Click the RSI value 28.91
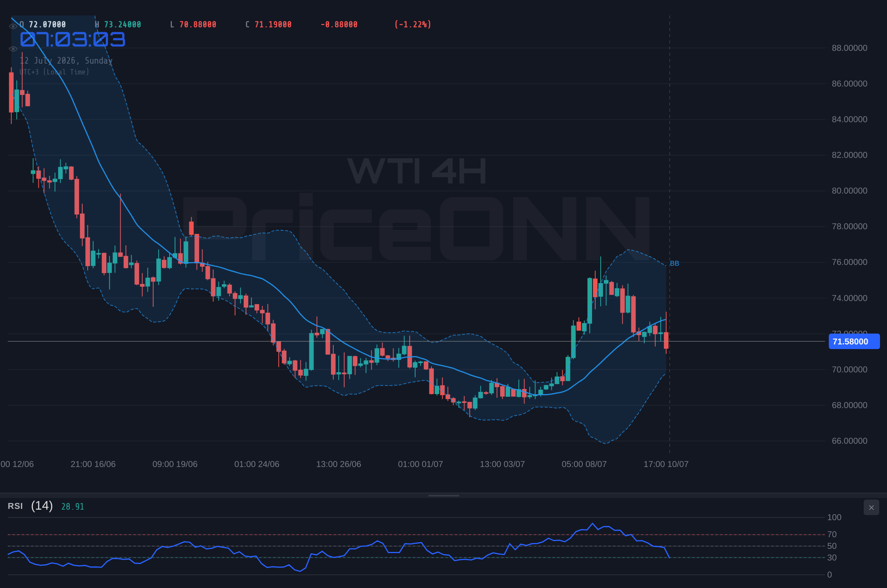This screenshot has height=588, width=887. pos(73,507)
